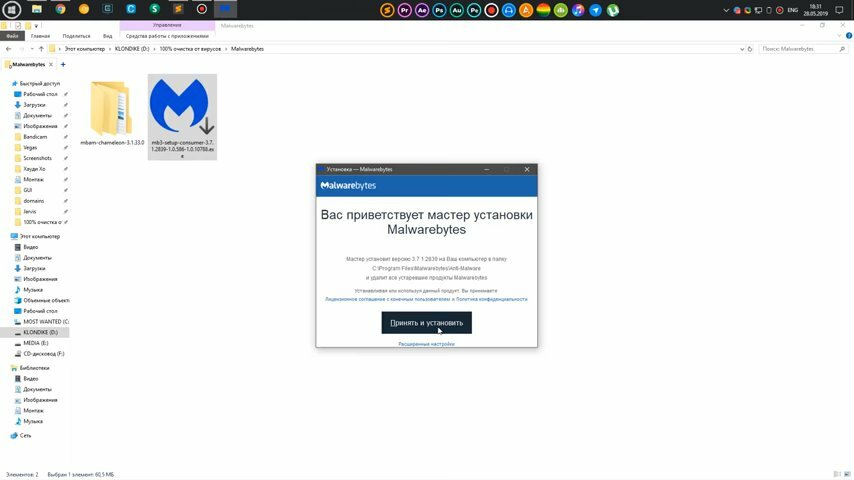This screenshot has width=854, height=480.
Task: Close the Malwarebytes Explorer tab
Action: pyautogui.click(x=51, y=64)
